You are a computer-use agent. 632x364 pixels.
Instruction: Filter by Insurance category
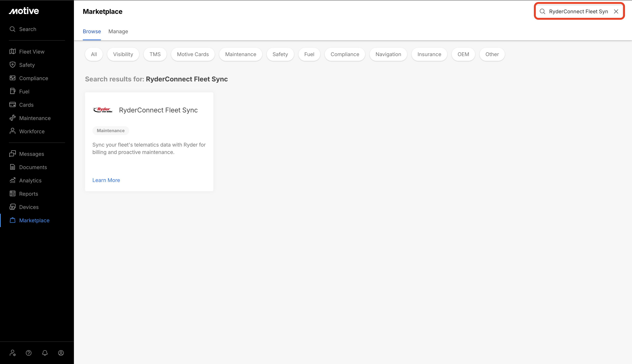(429, 54)
